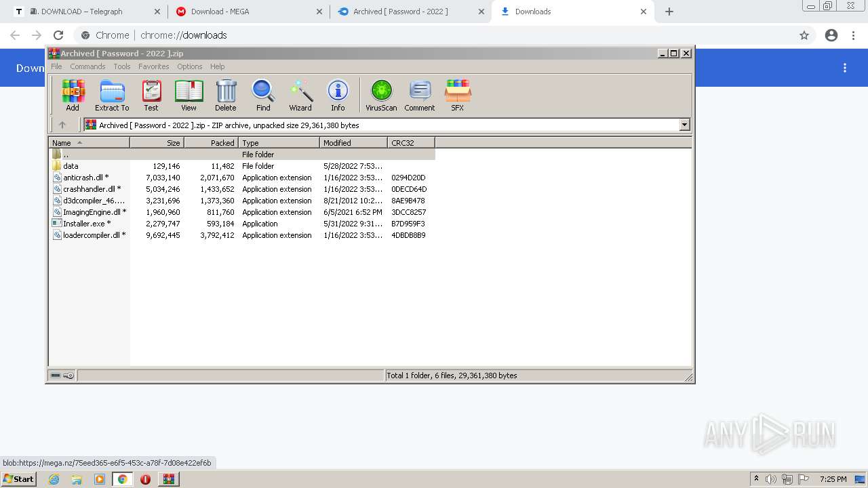Open the Options menu
The width and height of the screenshot is (868, 488).
[190, 66]
